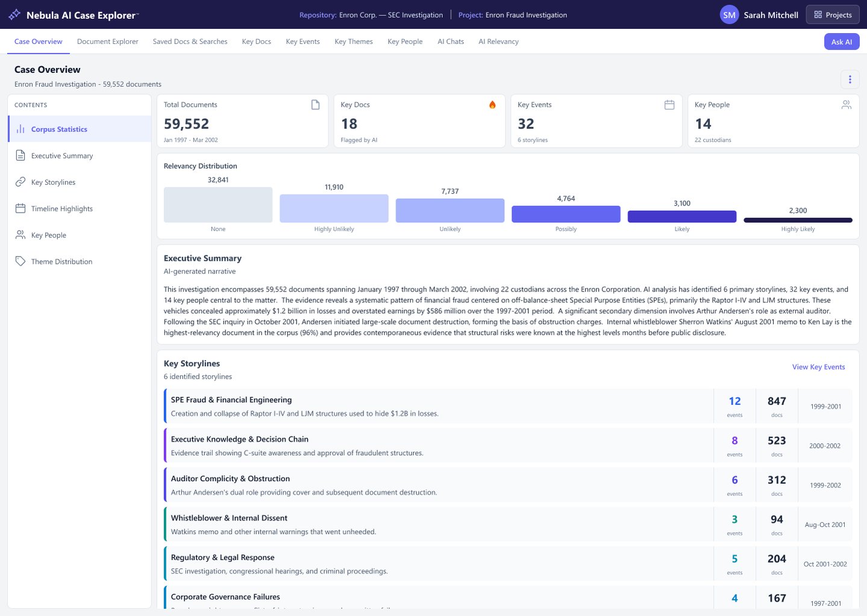
Task: Click the 6 storylines subtext
Action: click(x=533, y=140)
